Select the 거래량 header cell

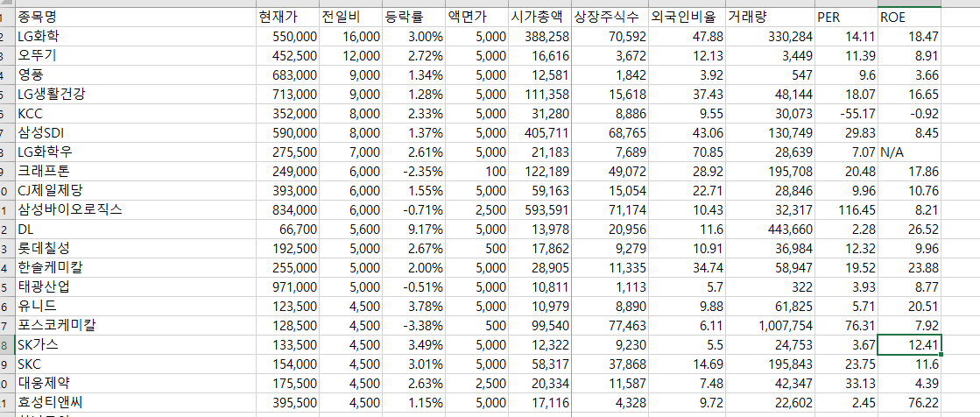point(770,17)
